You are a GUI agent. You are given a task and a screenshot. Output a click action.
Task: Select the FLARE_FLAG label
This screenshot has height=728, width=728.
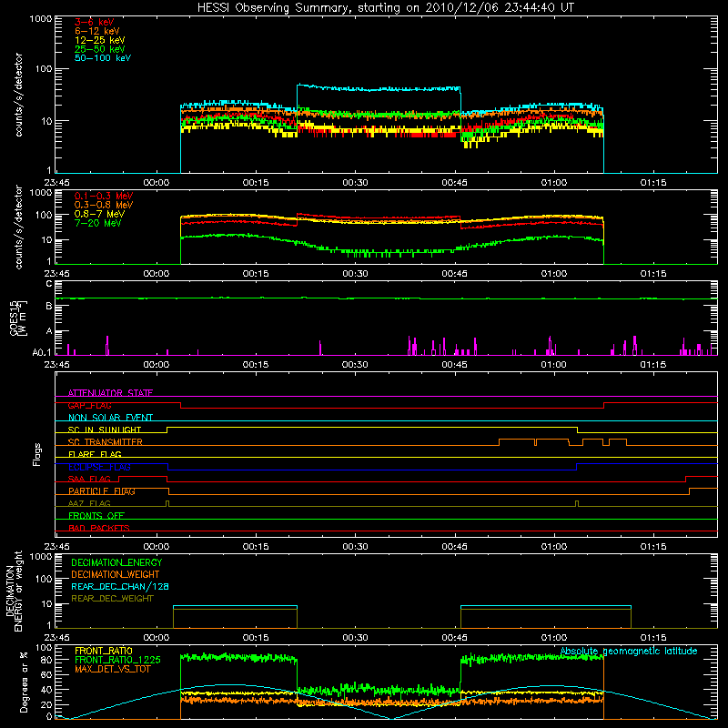pos(95,454)
